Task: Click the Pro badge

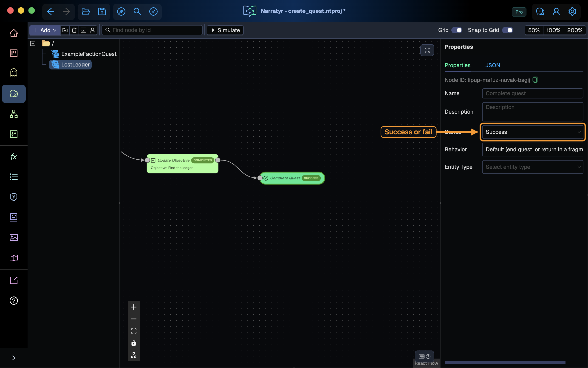Action: click(519, 12)
